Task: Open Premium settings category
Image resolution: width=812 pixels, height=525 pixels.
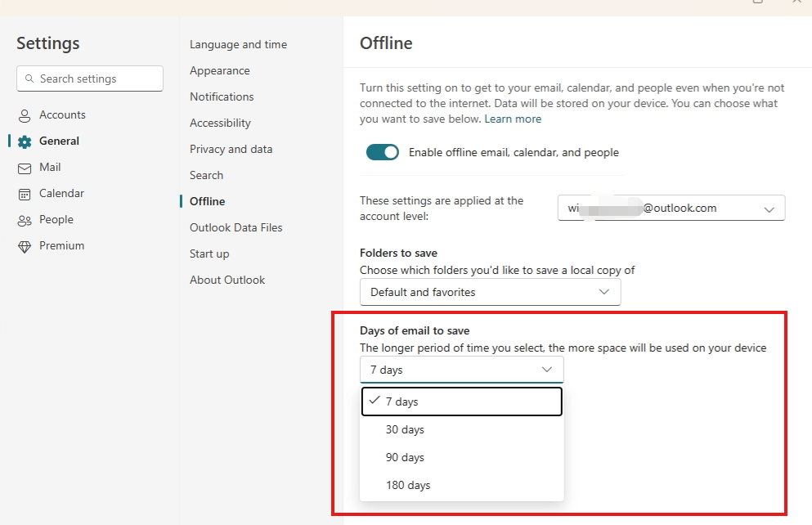Action: [x=61, y=246]
